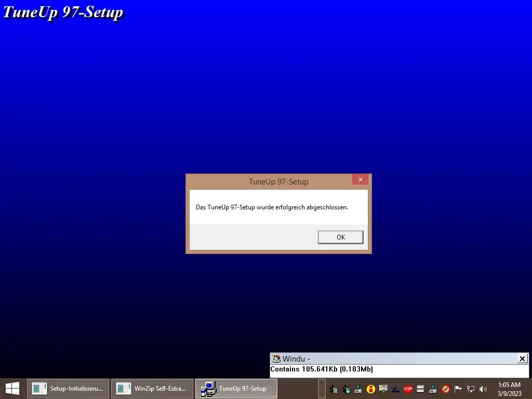Click the second tray icon with document
This screenshot has width=532, height=399.
point(345,389)
